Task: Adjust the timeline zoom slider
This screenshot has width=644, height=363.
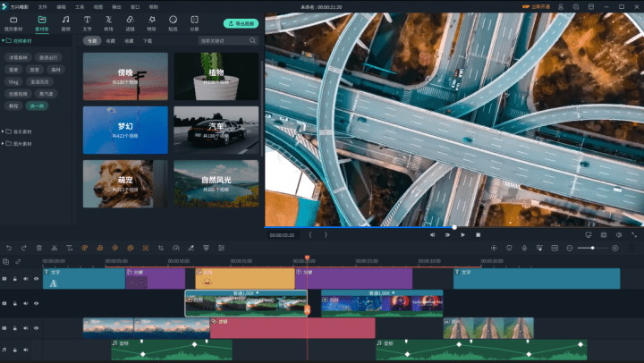Action: click(592, 248)
